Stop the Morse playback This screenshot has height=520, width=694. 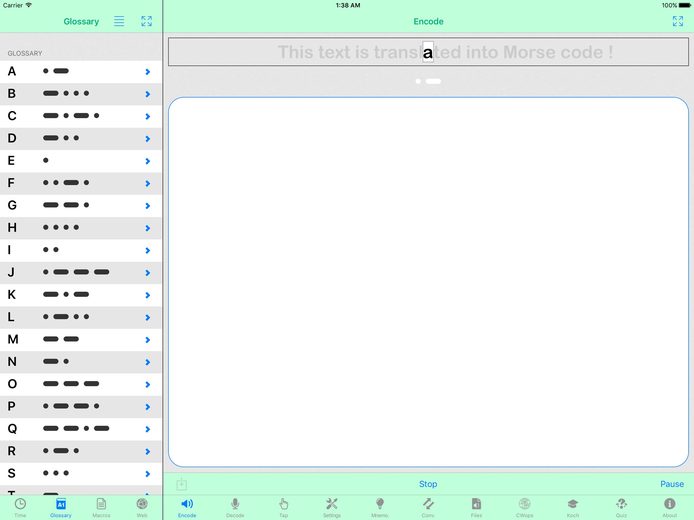tap(428, 484)
